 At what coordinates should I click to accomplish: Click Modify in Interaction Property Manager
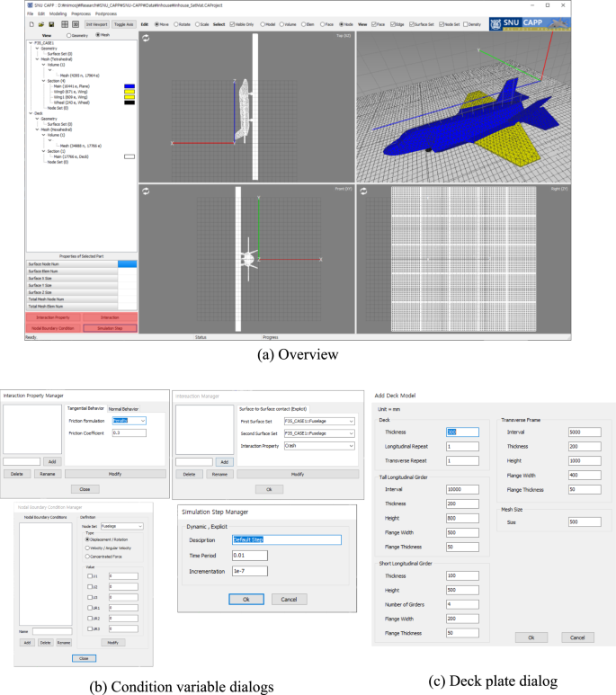click(x=115, y=474)
